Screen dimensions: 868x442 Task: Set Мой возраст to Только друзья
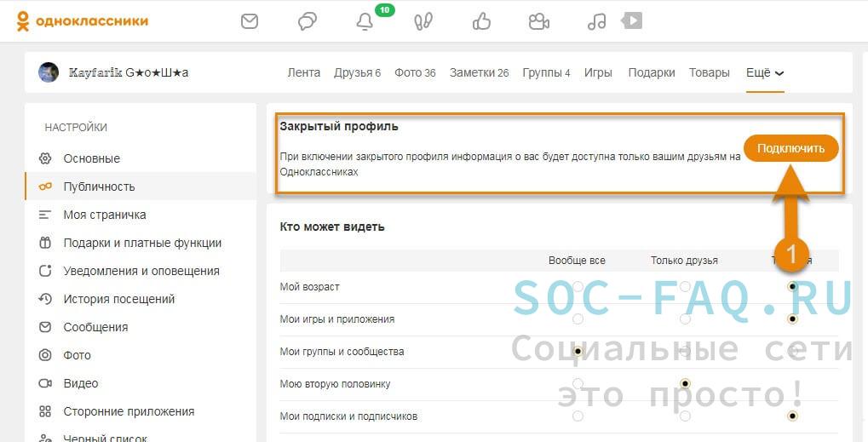(686, 286)
